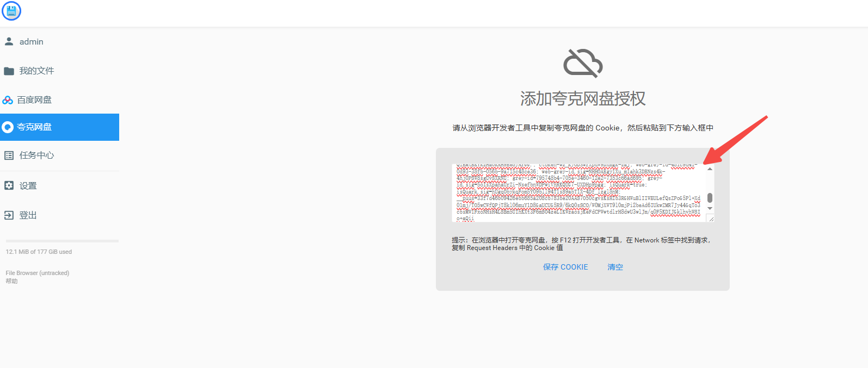The width and height of the screenshot is (868, 368).
Task: Click the 登出 logout icon
Action: click(9, 215)
